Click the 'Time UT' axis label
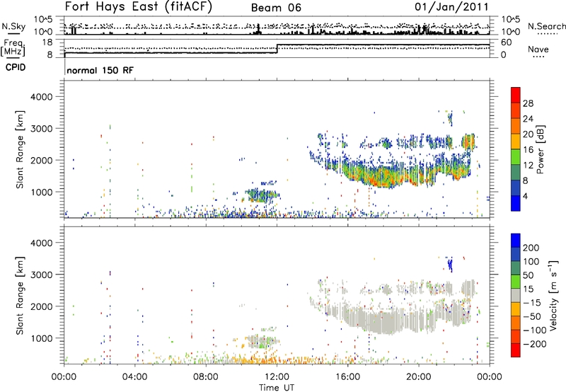This screenshot has width=566, height=392. [277, 388]
